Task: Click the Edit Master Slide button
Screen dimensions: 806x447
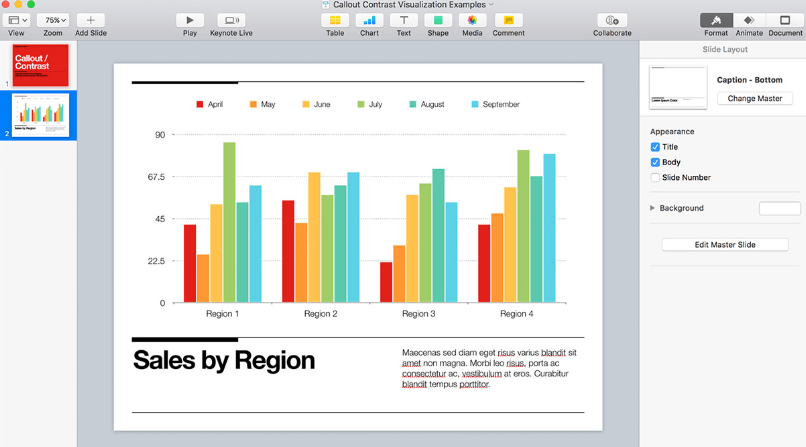Action: [x=725, y=245]
